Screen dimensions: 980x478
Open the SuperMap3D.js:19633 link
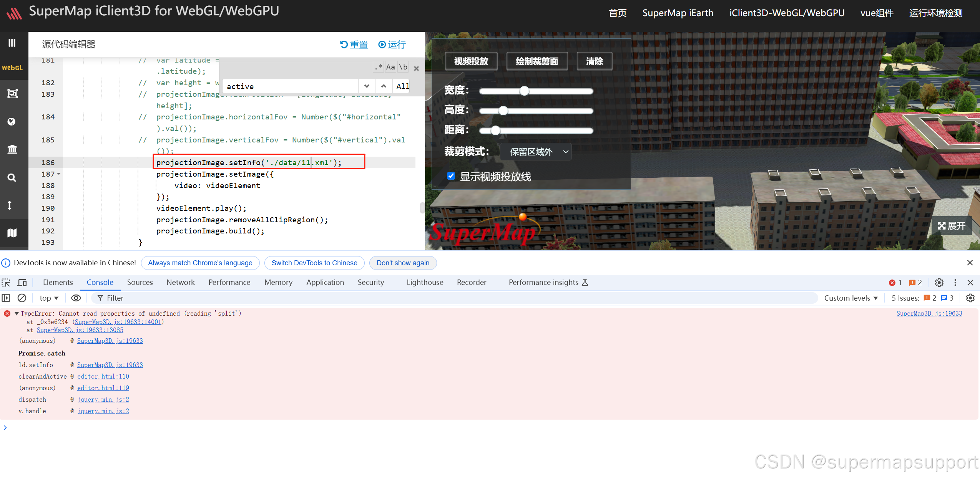(929, 313)
